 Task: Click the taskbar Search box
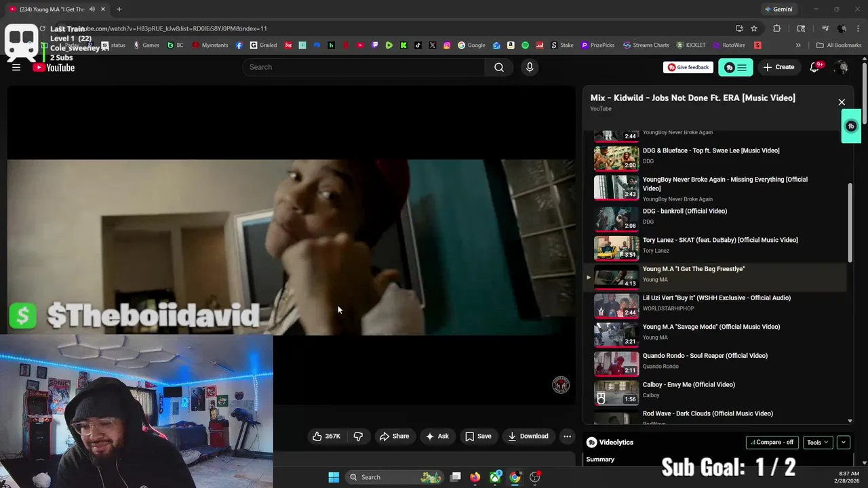pos(395,477)
